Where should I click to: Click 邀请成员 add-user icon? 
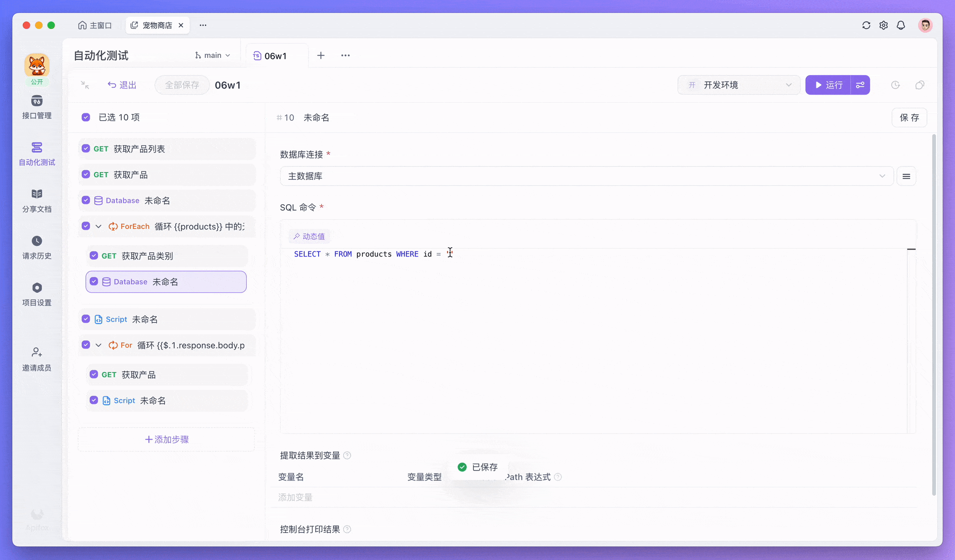pos(37,353)
